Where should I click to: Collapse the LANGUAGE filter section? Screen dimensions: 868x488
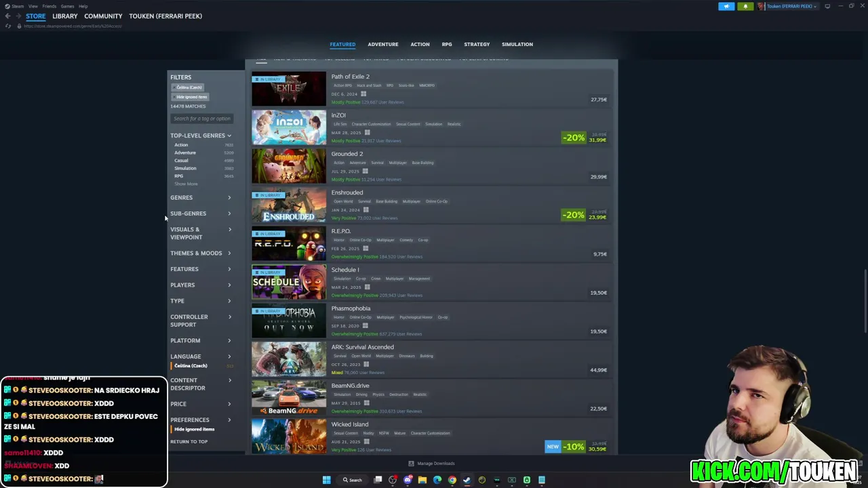(201, 357)
